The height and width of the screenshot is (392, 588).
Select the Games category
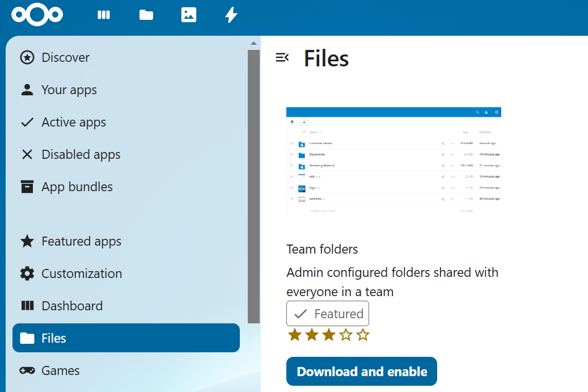pos(60,370)
